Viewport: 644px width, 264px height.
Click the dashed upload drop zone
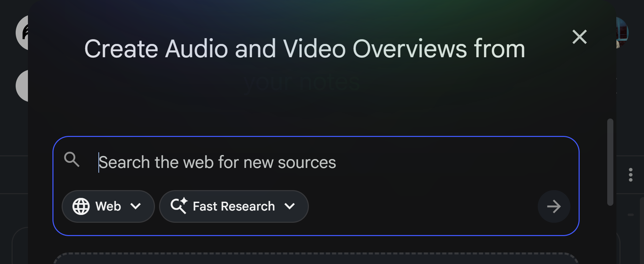tap(316, 259)
